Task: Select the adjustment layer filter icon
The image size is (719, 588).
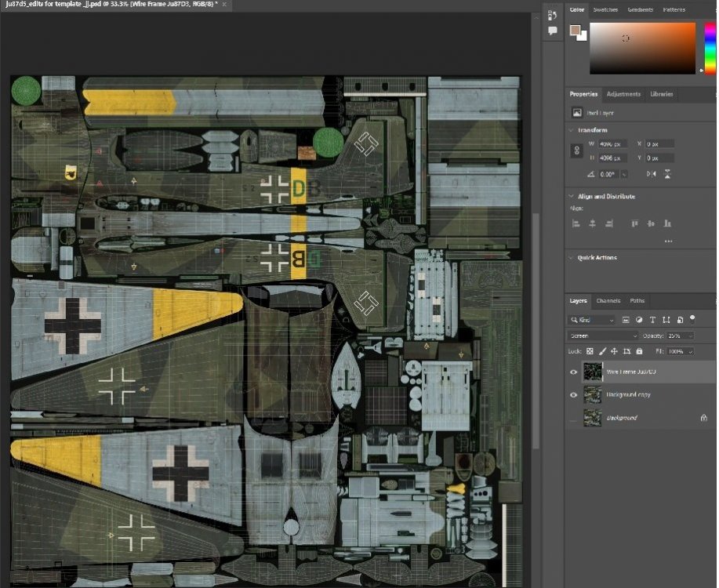Action: [639, 320]
